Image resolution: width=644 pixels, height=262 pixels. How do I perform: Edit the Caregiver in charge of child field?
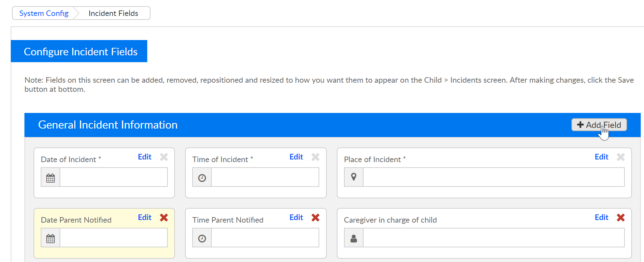pos(601,217)
